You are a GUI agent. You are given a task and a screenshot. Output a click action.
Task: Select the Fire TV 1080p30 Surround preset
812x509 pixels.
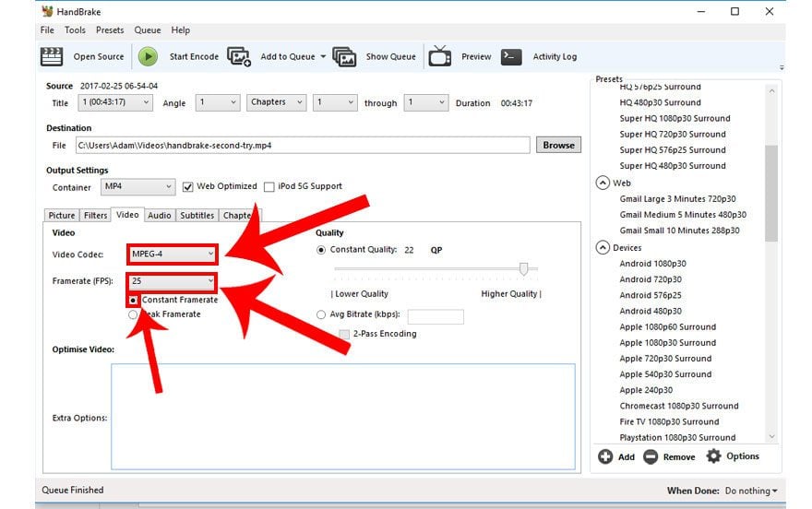[x=669, y=421]
